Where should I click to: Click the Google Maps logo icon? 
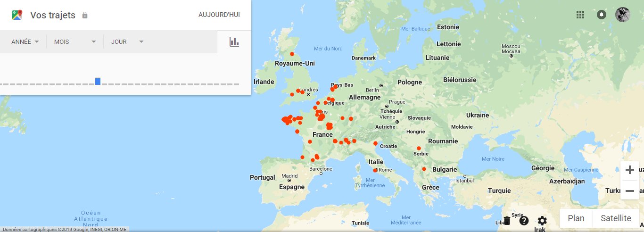[x=17, y=15]
